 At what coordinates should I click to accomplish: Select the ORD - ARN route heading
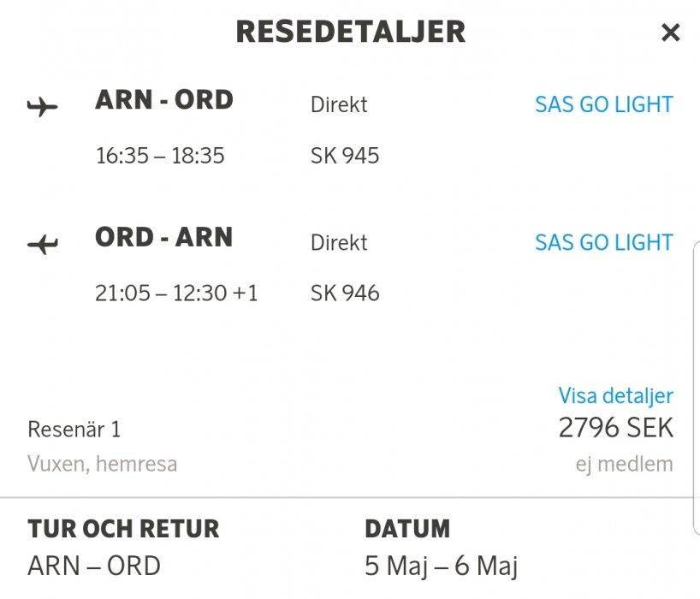click(163, 237)
